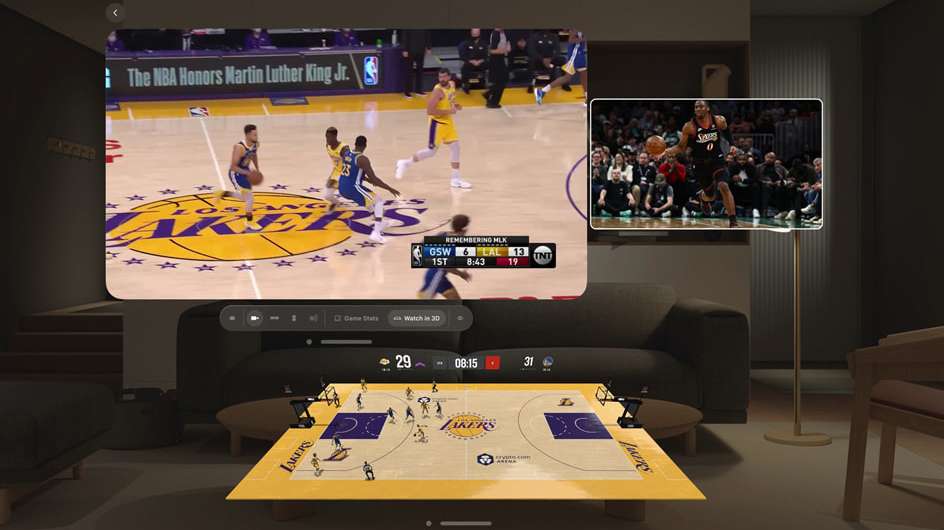
Task: Click the speaker audio icon in the player bar
Action: pyautogui.click(x=313, y=318)
